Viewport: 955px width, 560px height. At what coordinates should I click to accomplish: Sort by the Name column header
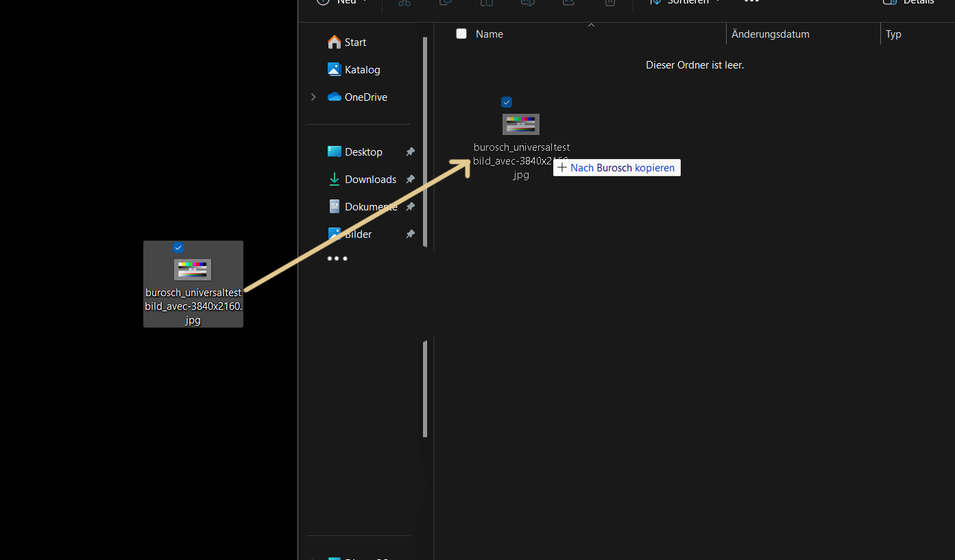point(489,34)
